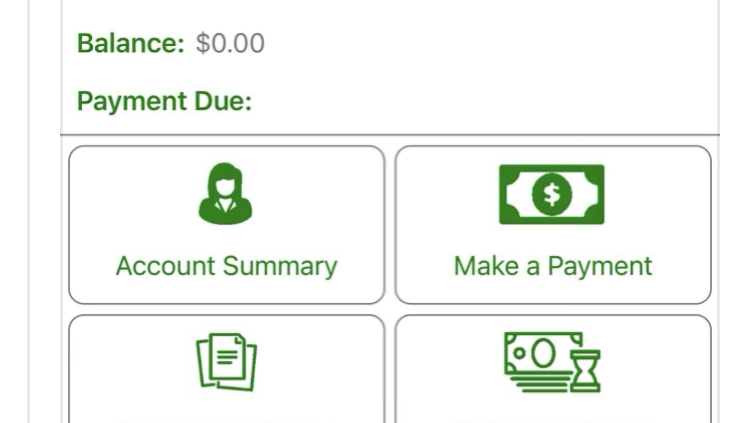Open the tile with the cash hourglass icon
The width and height of the screenshot is (744, 423).
[553, 369]
